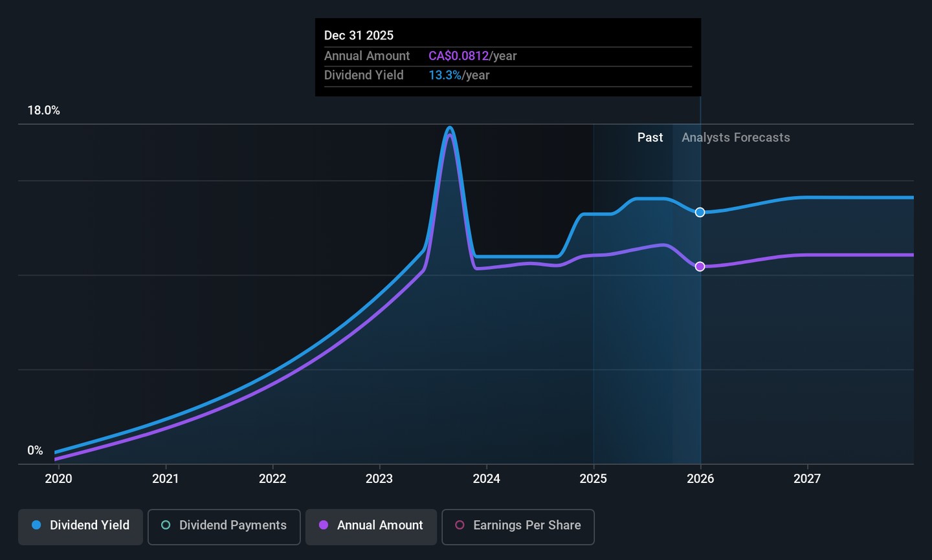Click the Earnings Per Share legend circle
The height and width of the screenshot is (560, 932).
coord(460,525)
